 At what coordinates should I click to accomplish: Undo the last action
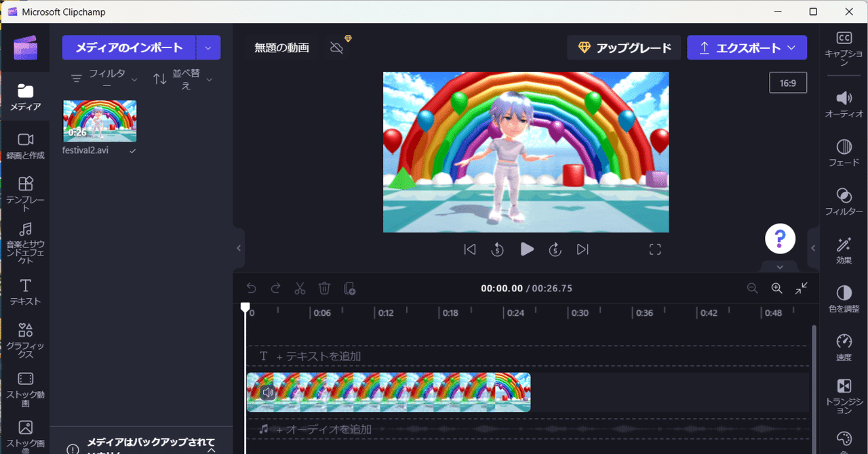point(251,288)
